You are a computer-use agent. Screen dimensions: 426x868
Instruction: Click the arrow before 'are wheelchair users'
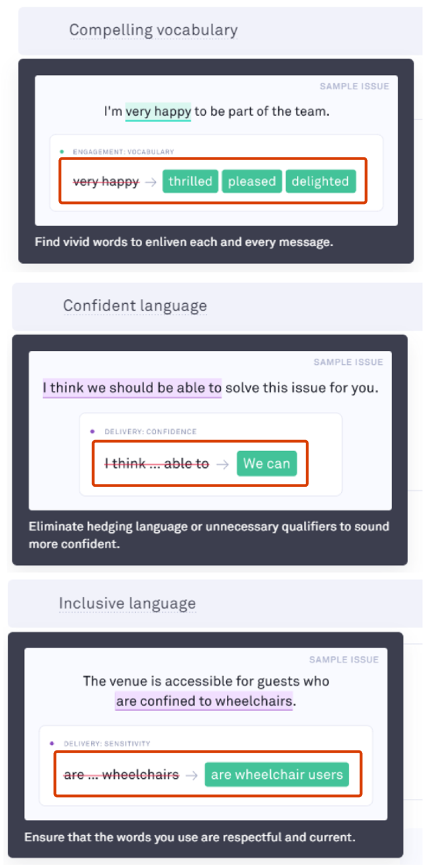(191, 775)
